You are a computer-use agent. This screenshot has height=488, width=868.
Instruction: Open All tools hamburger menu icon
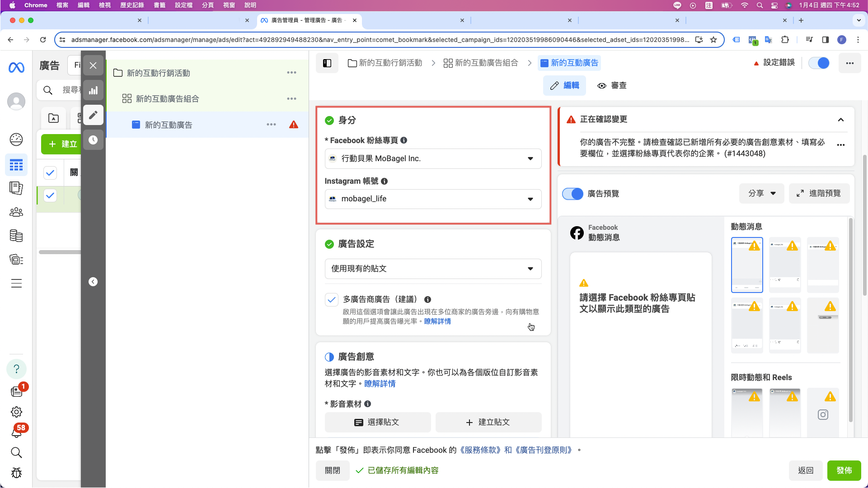point(16,284)
